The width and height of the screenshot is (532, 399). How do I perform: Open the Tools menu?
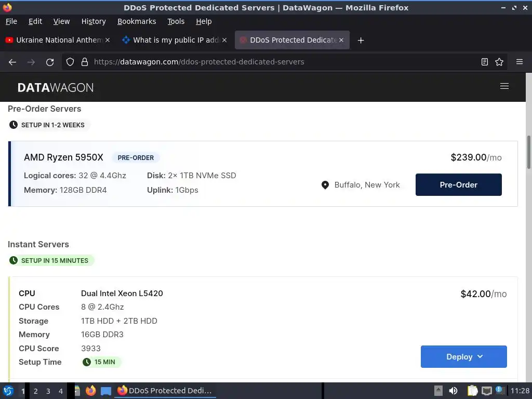coord(176,21)
